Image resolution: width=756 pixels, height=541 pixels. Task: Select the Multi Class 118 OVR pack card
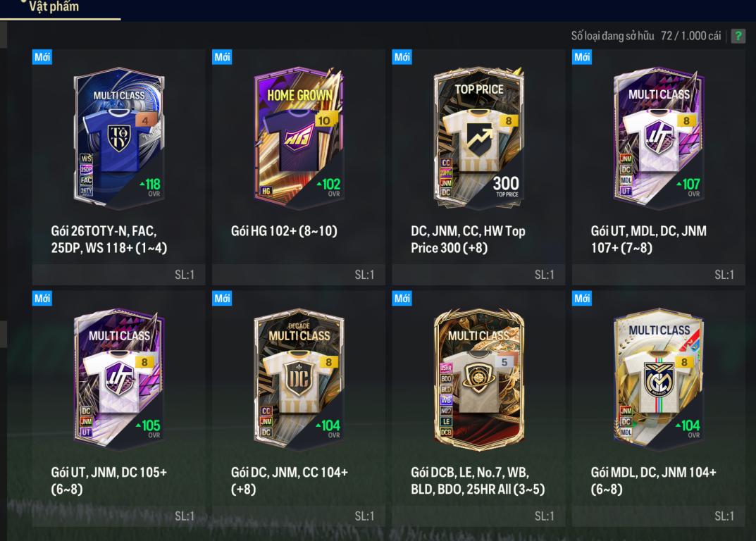(119, 138)
